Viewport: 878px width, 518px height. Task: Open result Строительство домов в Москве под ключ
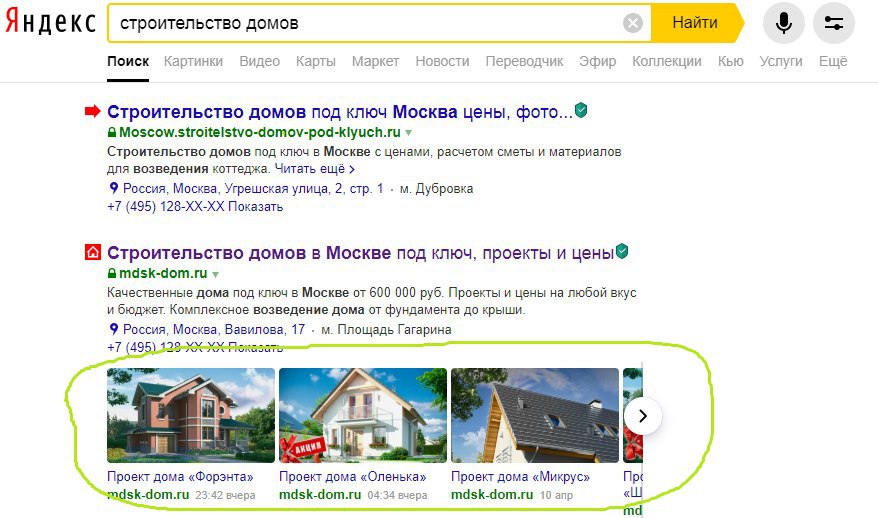pos(361,253)
